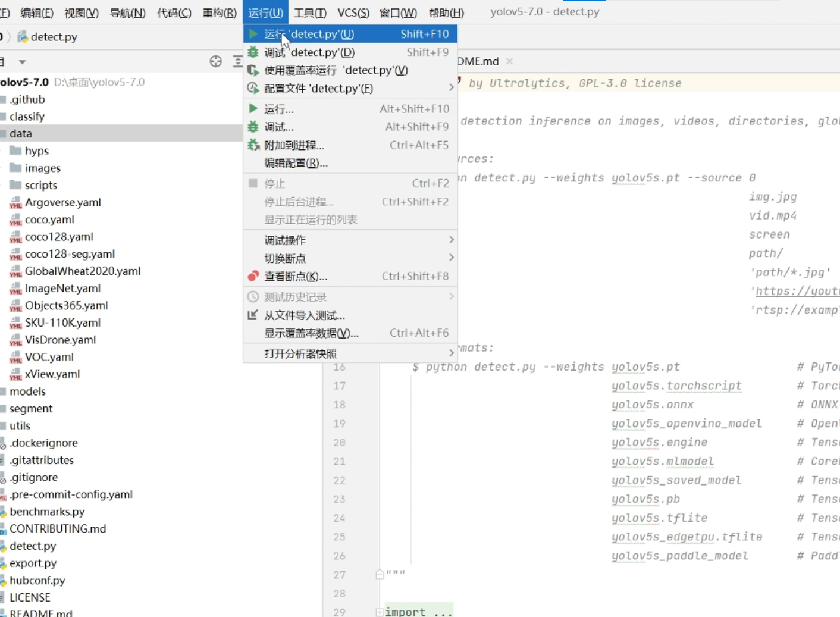
Task: Click the attach-to-process bug icon
Action: (x=253, y=145)
